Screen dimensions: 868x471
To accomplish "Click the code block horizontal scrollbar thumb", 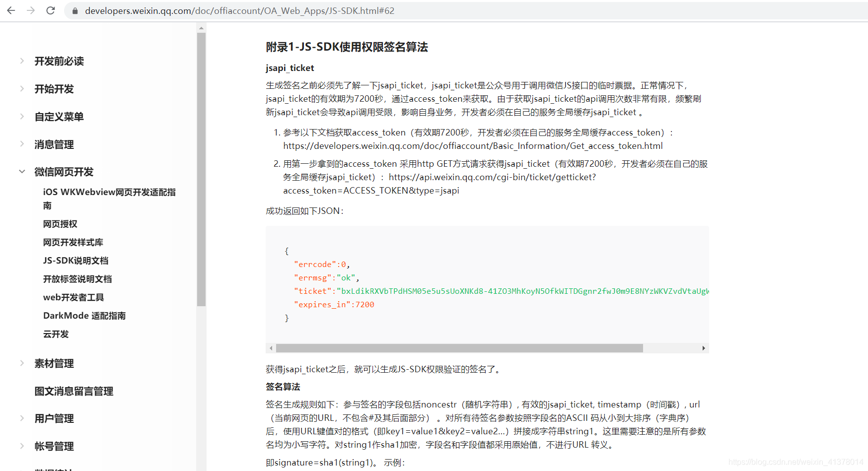I will (459, 348).
